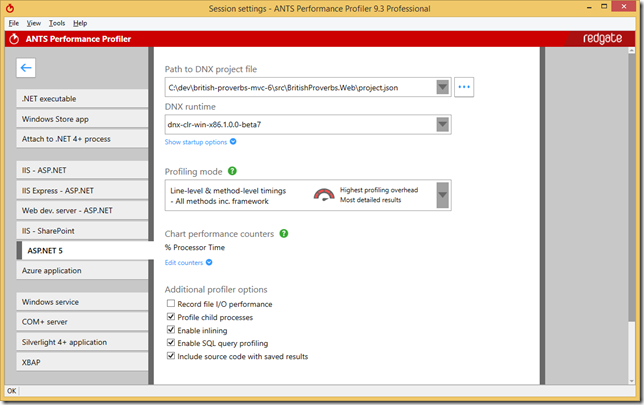Select Windows Store app type
Screen dimensions: 644x405
[82, 119]
